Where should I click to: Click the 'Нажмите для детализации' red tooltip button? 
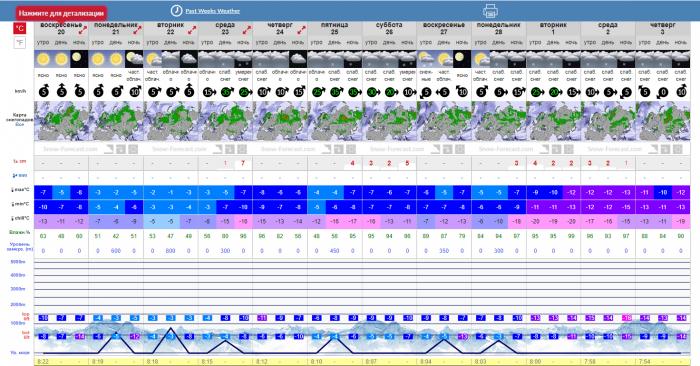click(x=62, y=13)
